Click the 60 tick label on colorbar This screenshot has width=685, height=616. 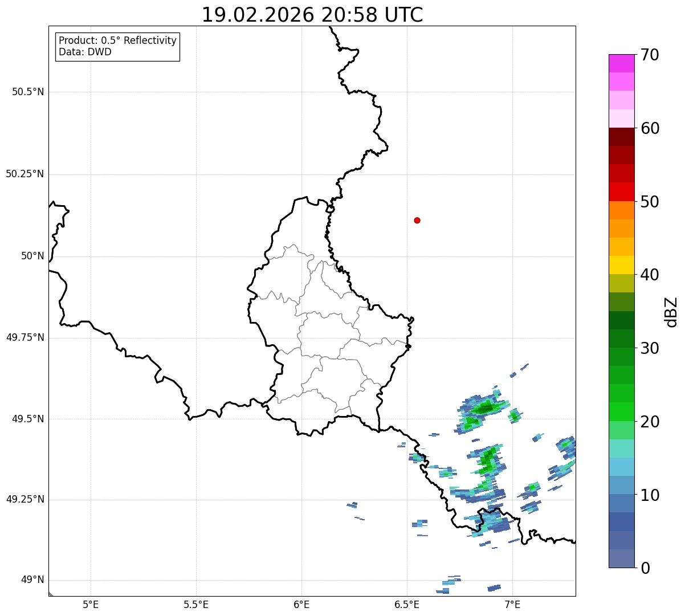tap(650, 128)
